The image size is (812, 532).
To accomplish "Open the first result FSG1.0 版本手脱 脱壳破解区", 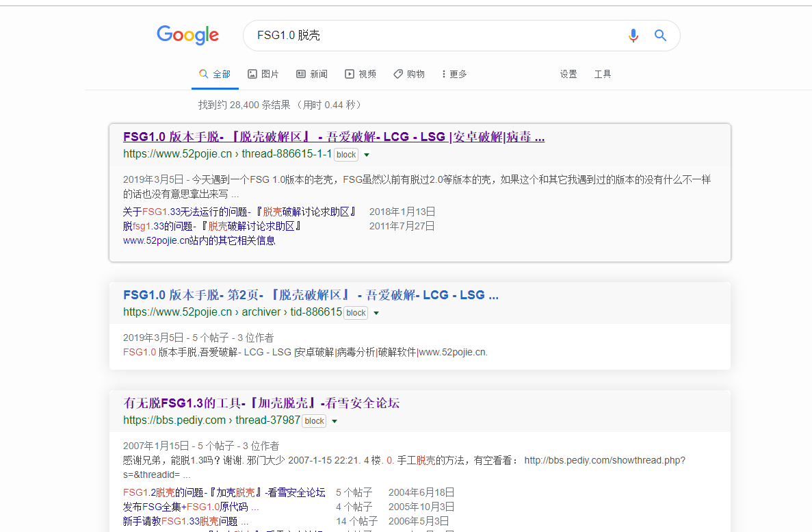I will [334, 137].
